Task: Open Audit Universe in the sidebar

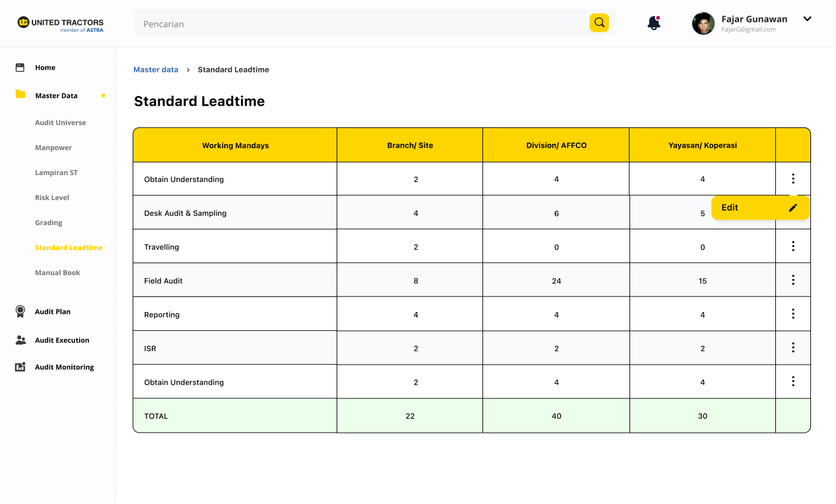Action: [61, 123]
